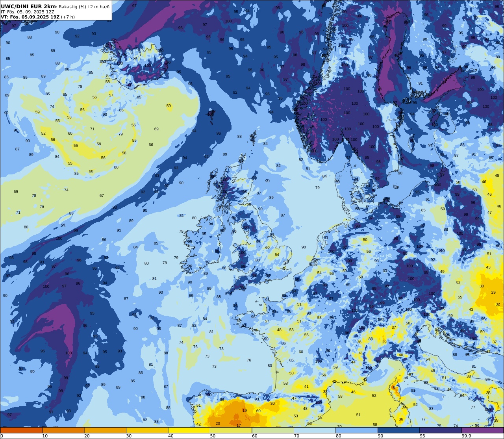Select the purple above-99.9 colorbar segment

click(x=482, y=430)
